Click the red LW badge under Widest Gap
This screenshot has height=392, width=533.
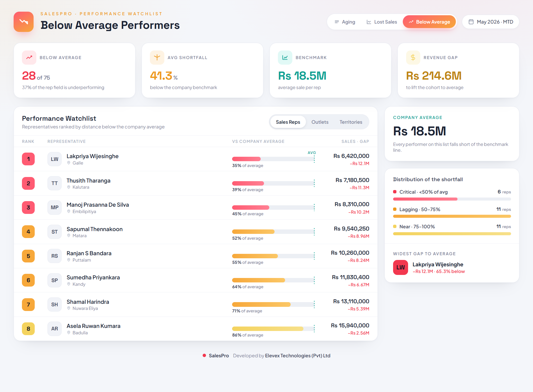pyautogui.click(x=401, y=267)
